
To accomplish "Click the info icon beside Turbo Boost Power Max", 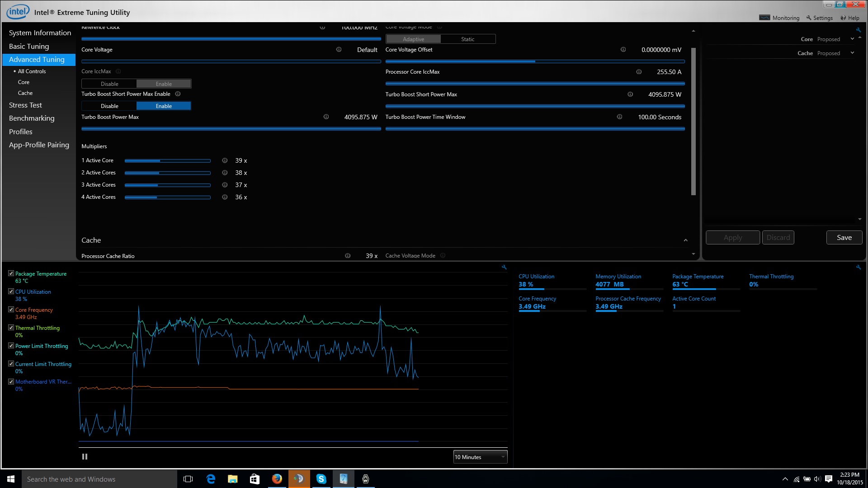I will (326, 117).
